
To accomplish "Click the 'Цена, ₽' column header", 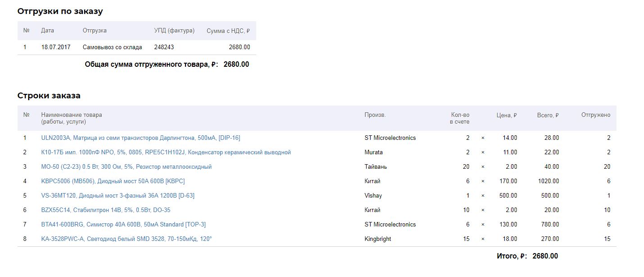I will click(506, 115).
